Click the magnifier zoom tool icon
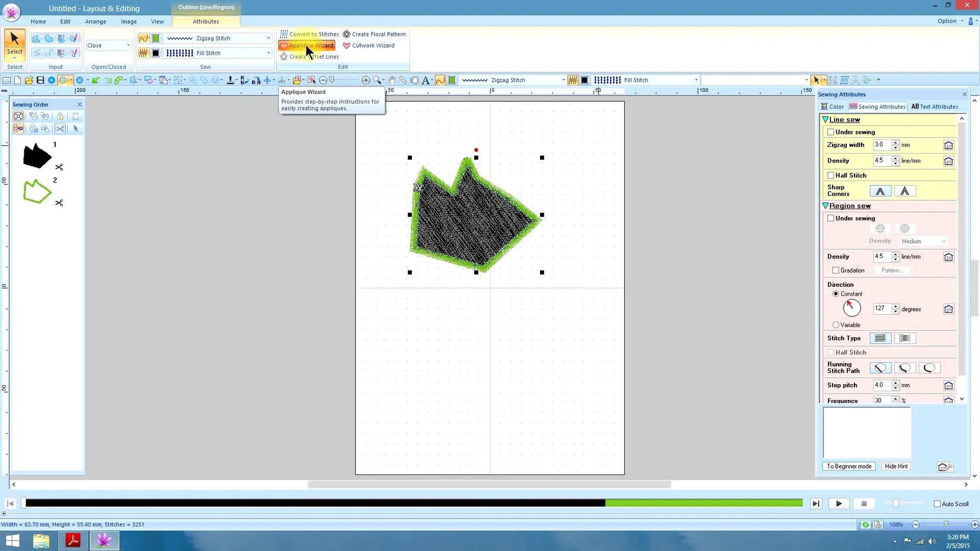Image resolution: width=980 pixels, height=551 pixels. tap(377, 80)
